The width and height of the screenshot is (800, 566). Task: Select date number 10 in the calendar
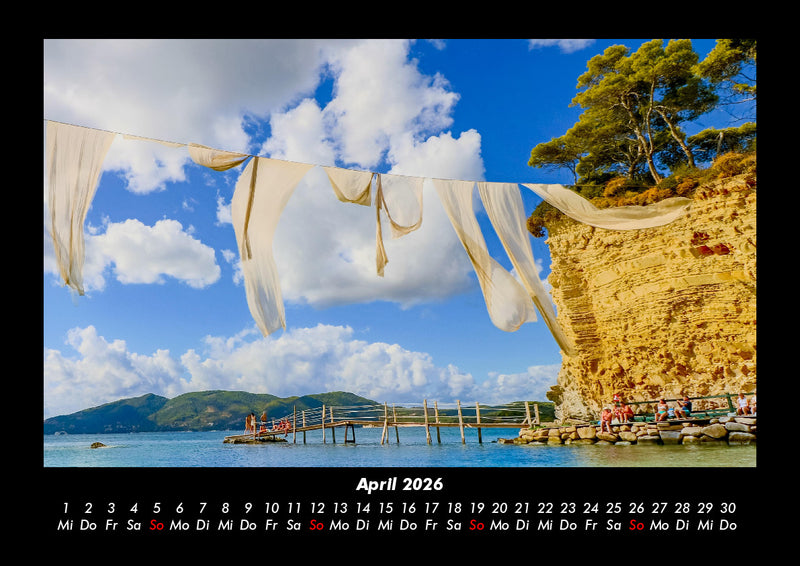pyautogui.click(x=271, y=508)
